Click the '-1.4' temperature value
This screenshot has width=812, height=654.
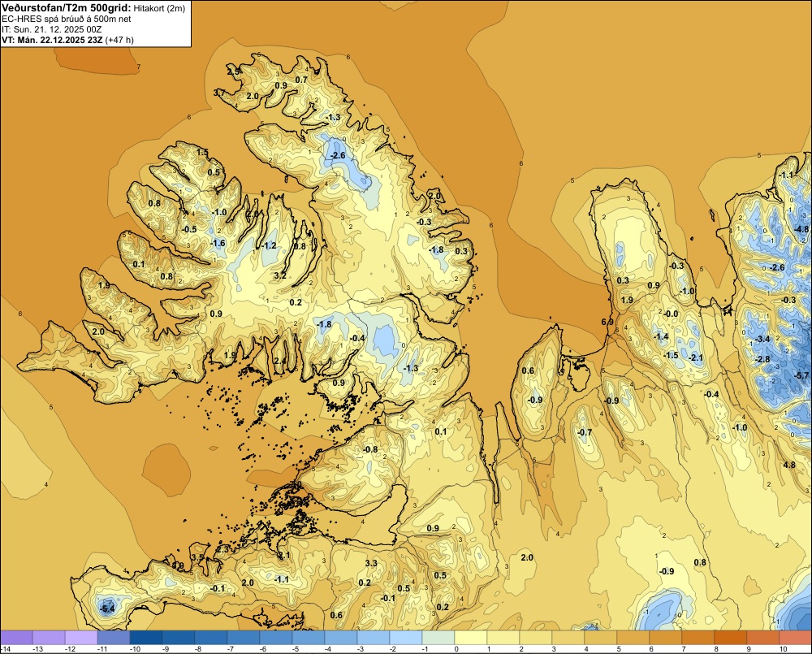[661, 336]
